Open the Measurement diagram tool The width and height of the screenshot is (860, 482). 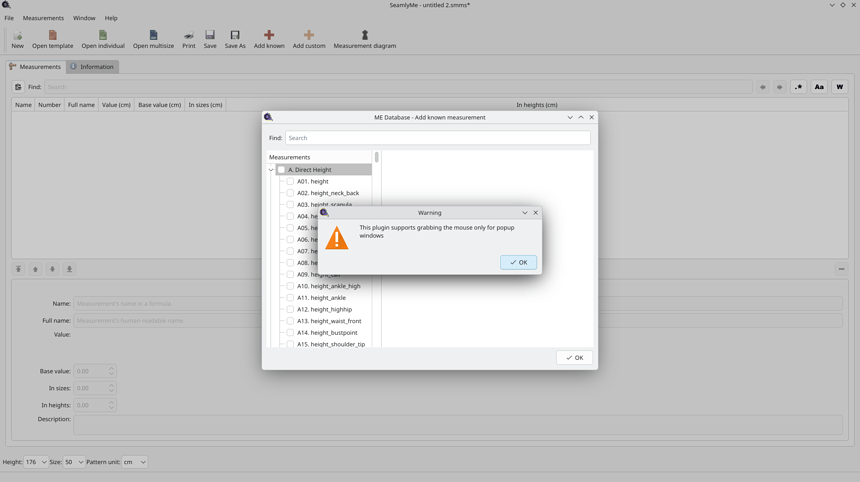point(364,39)
